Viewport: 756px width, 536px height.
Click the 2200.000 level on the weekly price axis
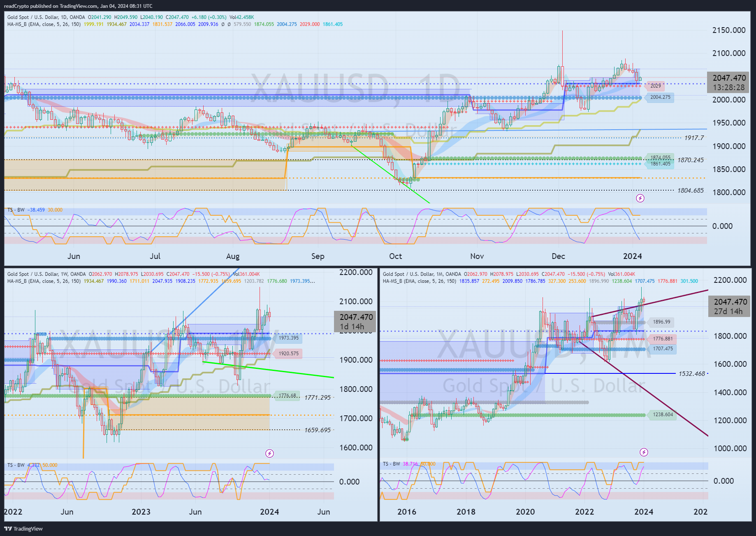pos(356,272)
